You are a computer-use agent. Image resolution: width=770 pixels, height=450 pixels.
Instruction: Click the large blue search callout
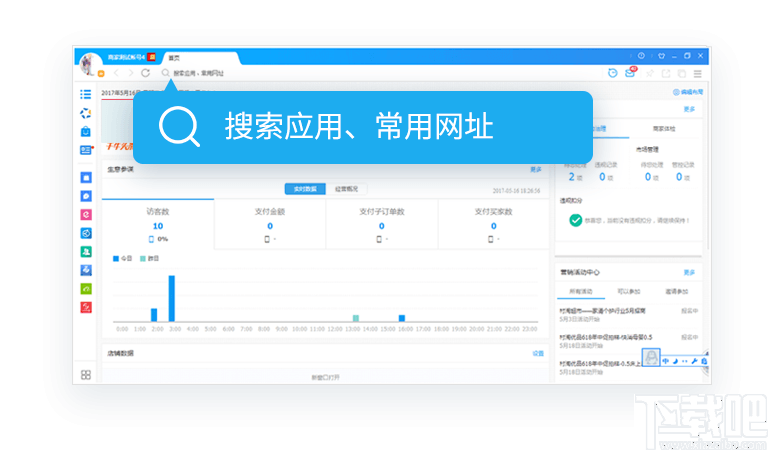(362, 127)
